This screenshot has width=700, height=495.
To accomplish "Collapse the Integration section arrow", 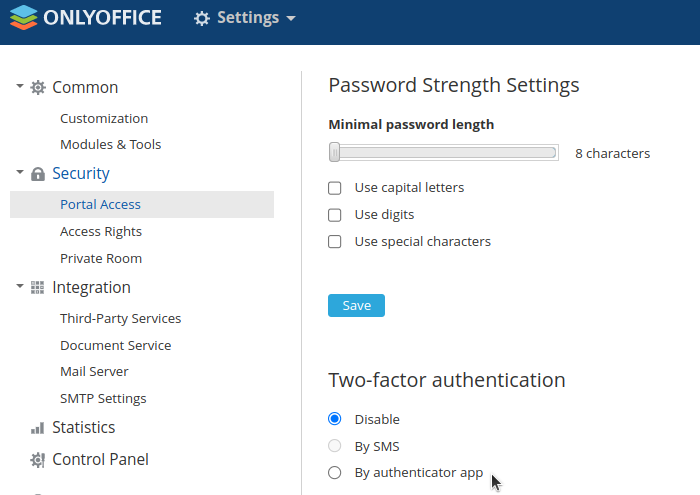I will click(20, 286).
